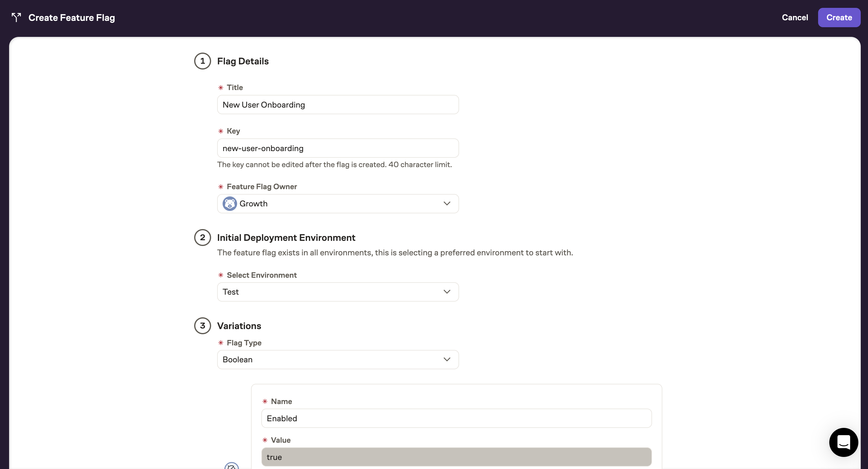
Task: Click the Value field showing true
Action: pyautogui.click(x=456, y=456)
